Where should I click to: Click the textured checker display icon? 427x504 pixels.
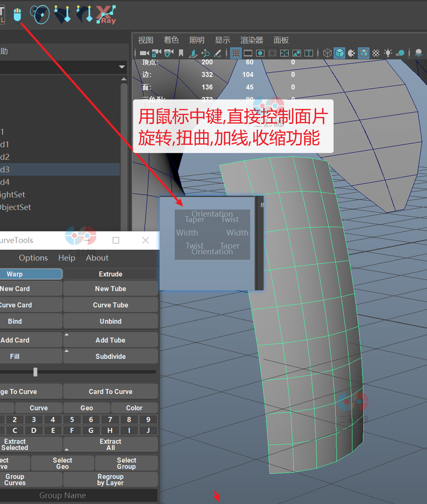click(376, 53)
